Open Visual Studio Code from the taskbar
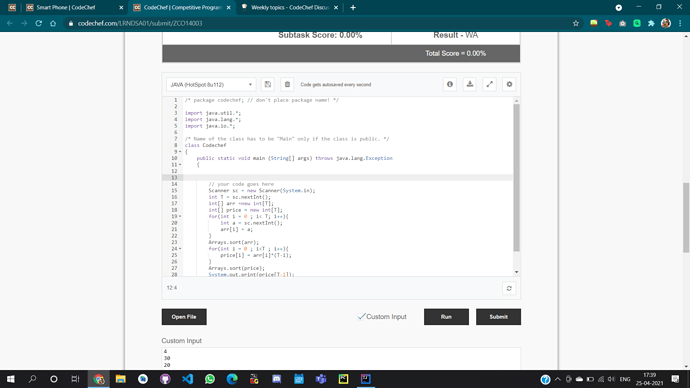The height and width of the screenshot is (388, 690). tap(187, 379)
